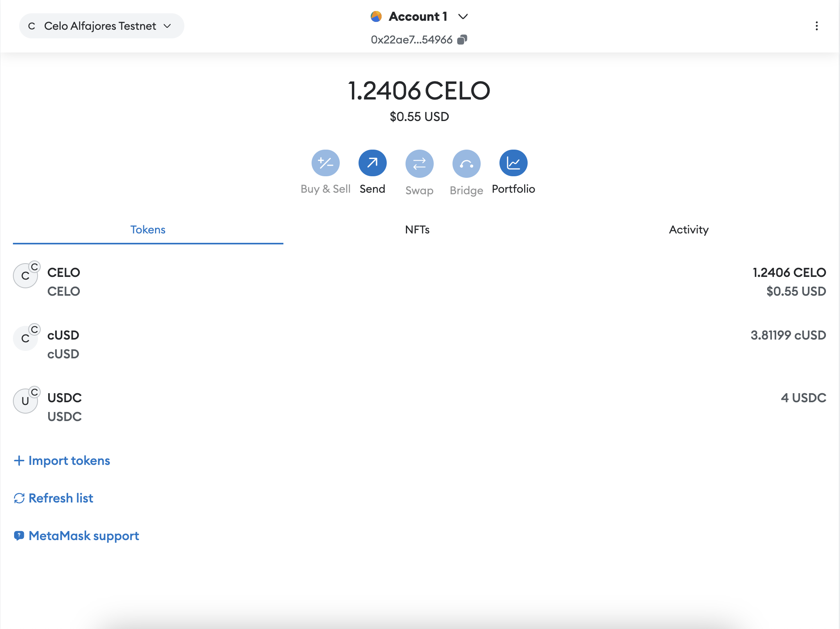Expand the Celo Alfajores Testnet network selector
The height and width of the screenshot is (629, 840).
pos(101,26)
